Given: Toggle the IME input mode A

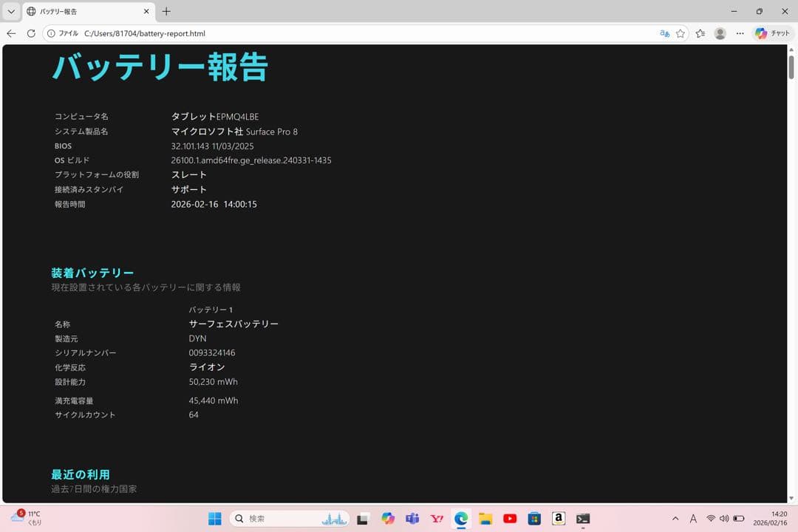Looking at the screenshot, I should 693,519.
